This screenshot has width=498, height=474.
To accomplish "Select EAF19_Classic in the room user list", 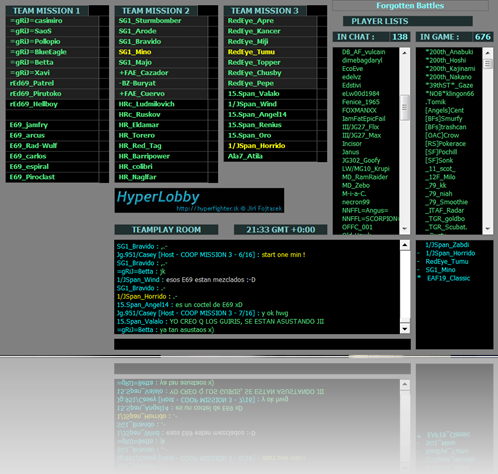I will tap(448, 278).
